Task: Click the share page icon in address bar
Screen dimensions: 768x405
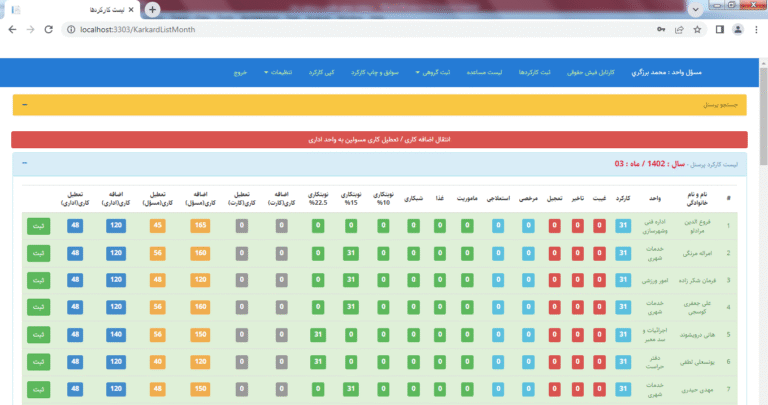Action: 679,29
